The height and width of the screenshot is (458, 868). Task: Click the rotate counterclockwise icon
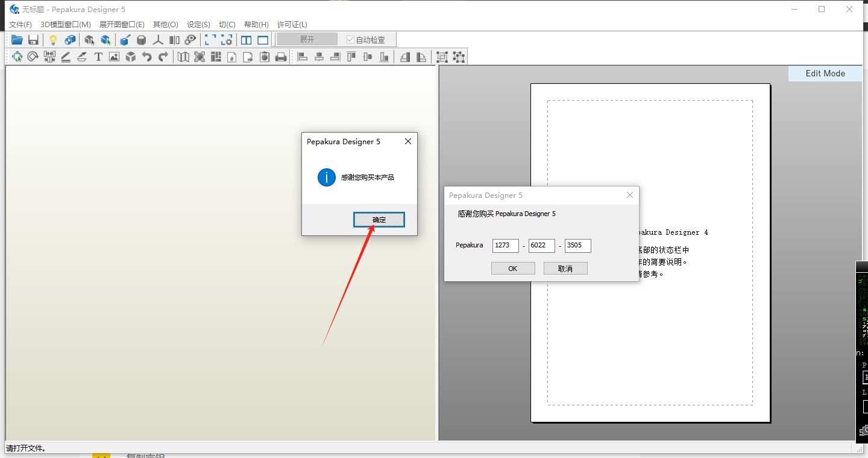(x=405, y=57)
